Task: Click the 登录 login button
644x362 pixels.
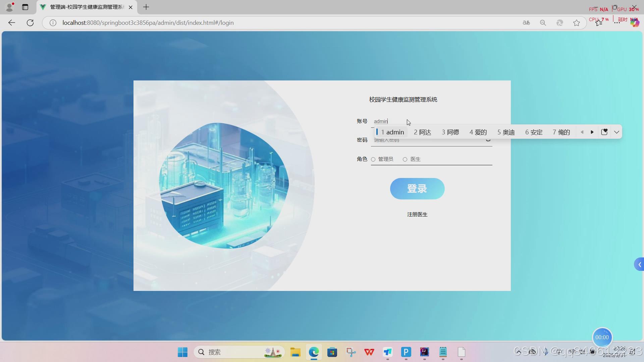Action: click(417, 188)
